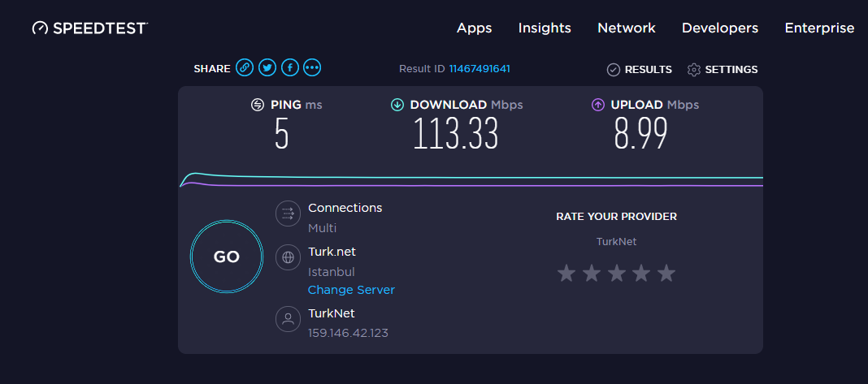Open RESULTS history
Viewport: 868px width, 384px height.
649,70
